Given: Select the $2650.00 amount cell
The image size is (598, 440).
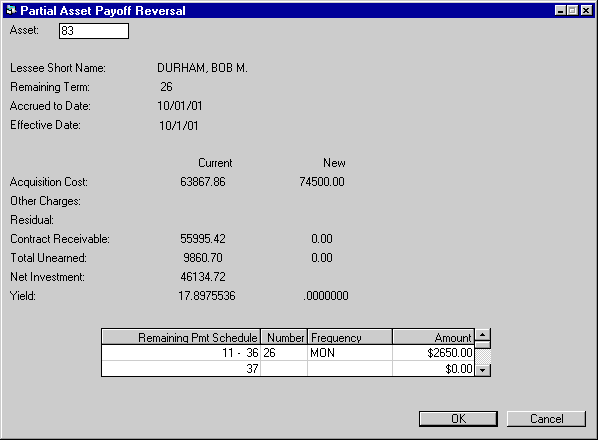Looking at the screenshot, I should click(x=434, y=353).
